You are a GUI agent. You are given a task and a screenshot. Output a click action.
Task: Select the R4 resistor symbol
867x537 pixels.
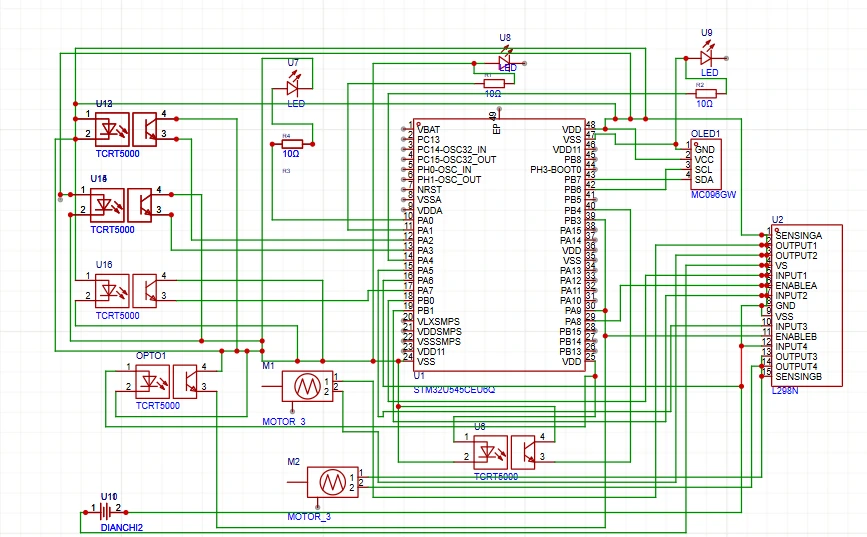tap(292, 144)
